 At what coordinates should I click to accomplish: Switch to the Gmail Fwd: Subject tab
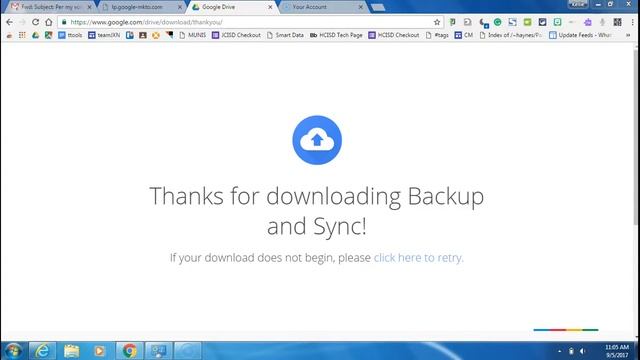51,7
